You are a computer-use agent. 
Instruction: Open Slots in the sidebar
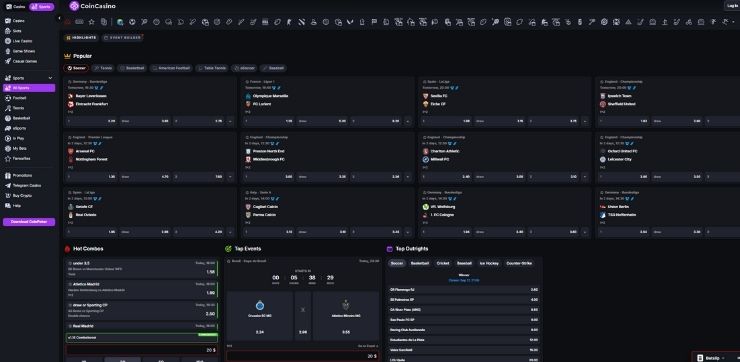(17, 31)
